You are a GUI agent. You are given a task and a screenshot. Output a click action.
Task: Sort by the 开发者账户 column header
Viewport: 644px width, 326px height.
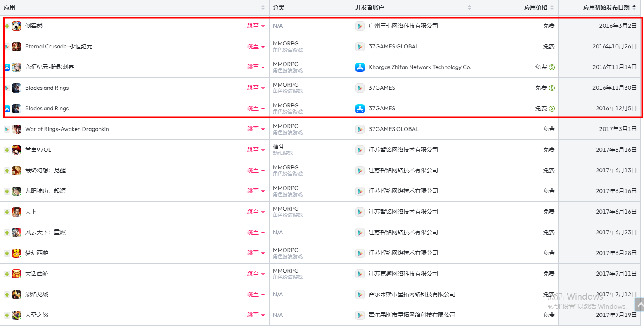point(414,7)
